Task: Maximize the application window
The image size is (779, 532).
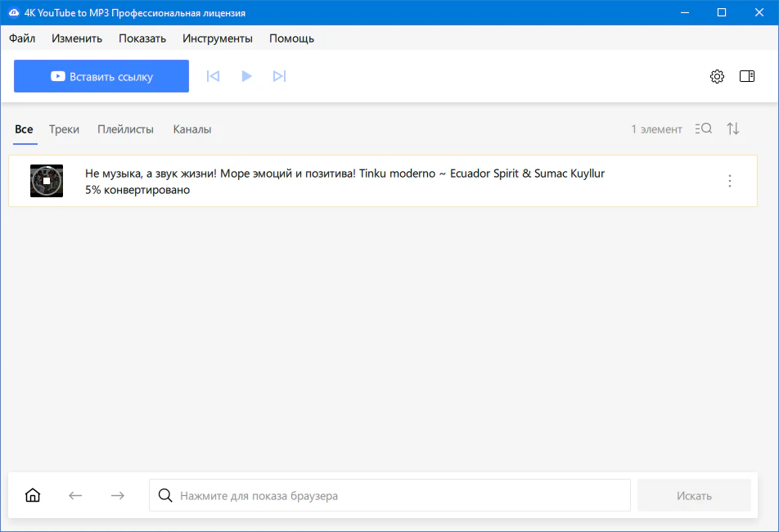Action: pyautogui.click(x=722, y=12)
